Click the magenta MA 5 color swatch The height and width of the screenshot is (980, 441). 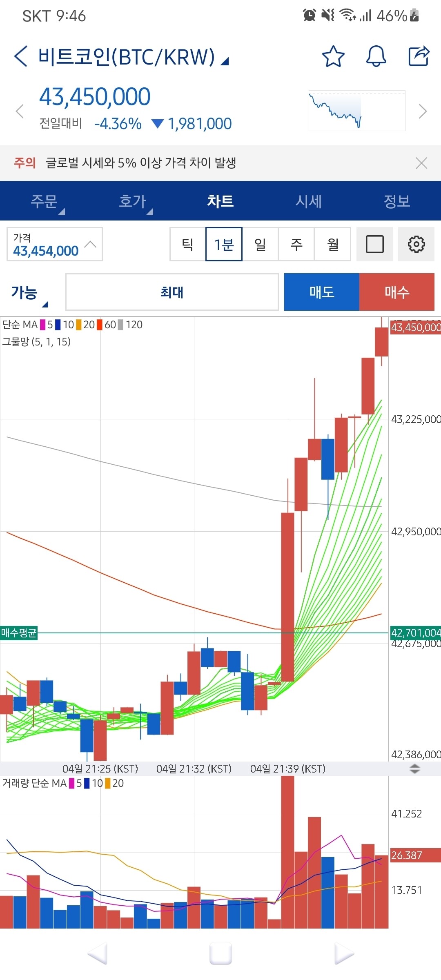click(42, 325)
